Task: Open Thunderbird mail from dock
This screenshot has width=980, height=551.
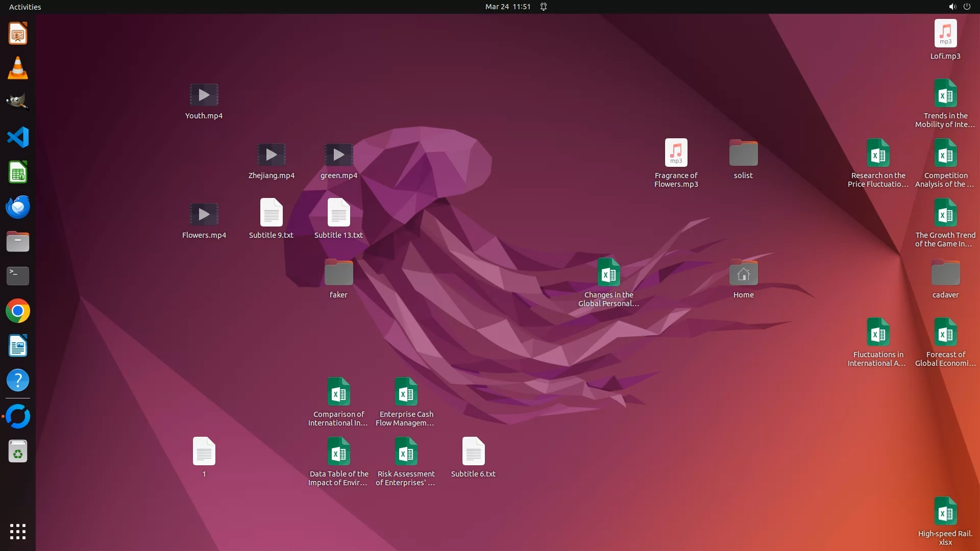Action: click(18, 207)
